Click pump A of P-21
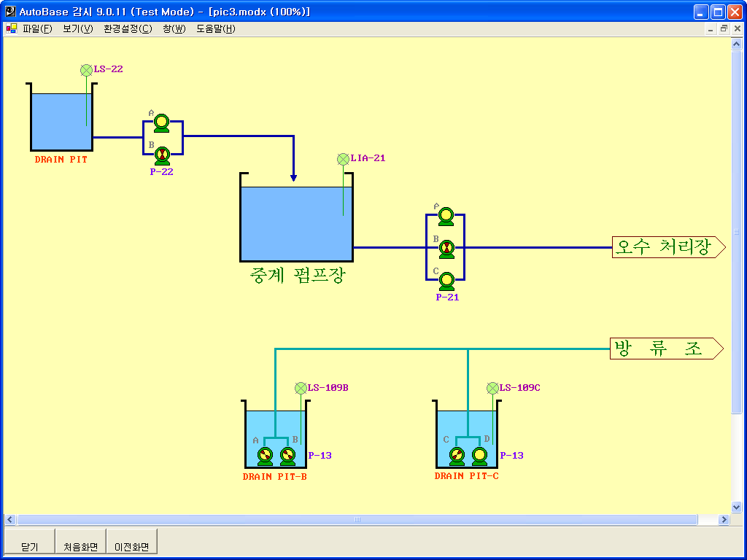Image resolution: width=747 pixels, height=560 pixels. pyautogui.click(x=446, y=216)
